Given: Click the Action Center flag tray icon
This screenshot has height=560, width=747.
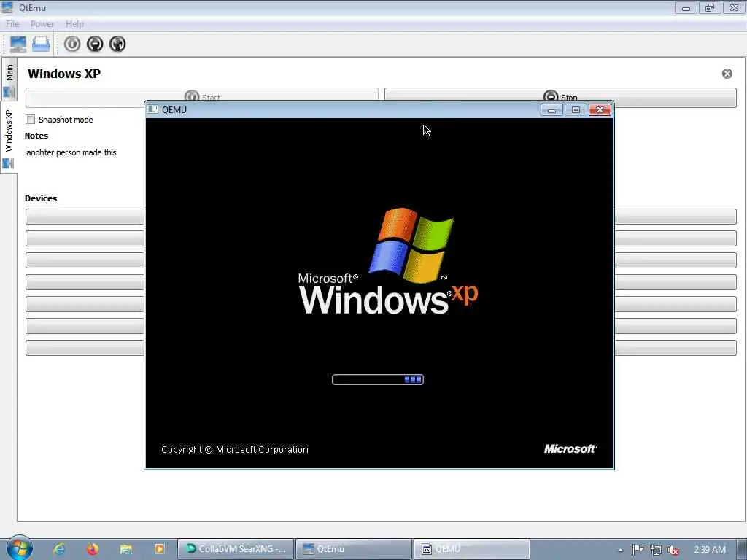Looking at the screenshot, I should [x=638, y=550].
